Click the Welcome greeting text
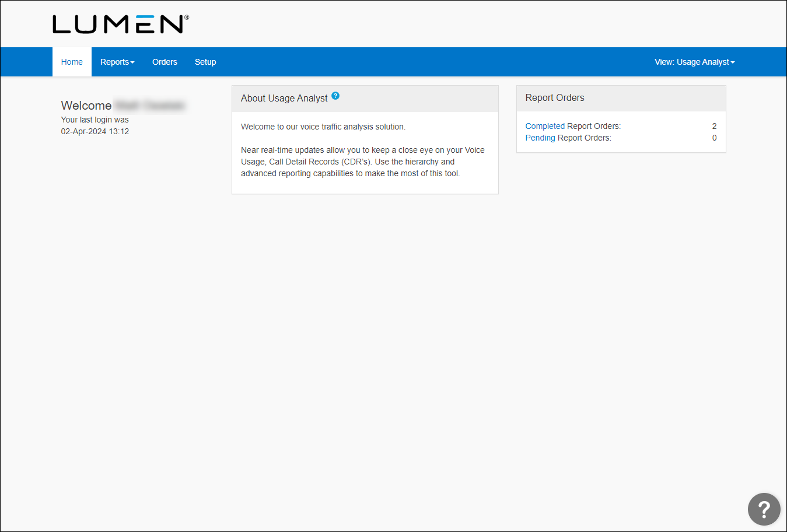Image resolution: width=787 pixels, height=532 pixels. pyautogui.click(x=86, y=106)
